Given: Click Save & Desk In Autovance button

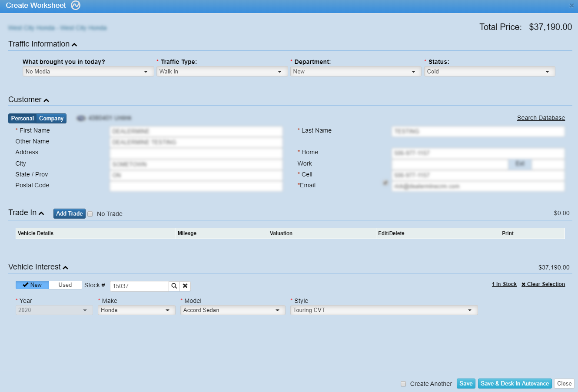Looking at the screenshot, I should point(515,384).
